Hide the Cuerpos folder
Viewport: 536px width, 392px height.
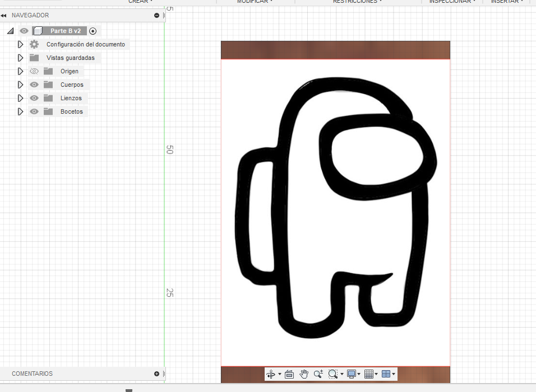point(34,85)
